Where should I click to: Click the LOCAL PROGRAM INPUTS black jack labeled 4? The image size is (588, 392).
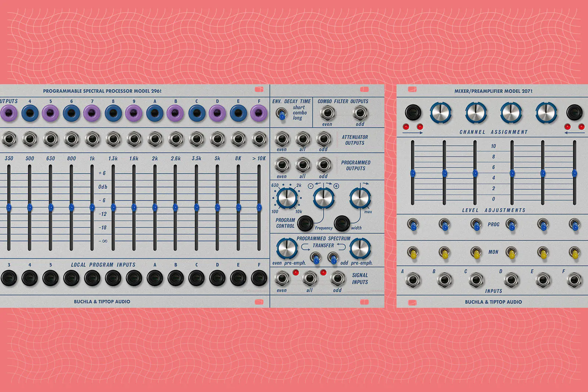[30, 278]
